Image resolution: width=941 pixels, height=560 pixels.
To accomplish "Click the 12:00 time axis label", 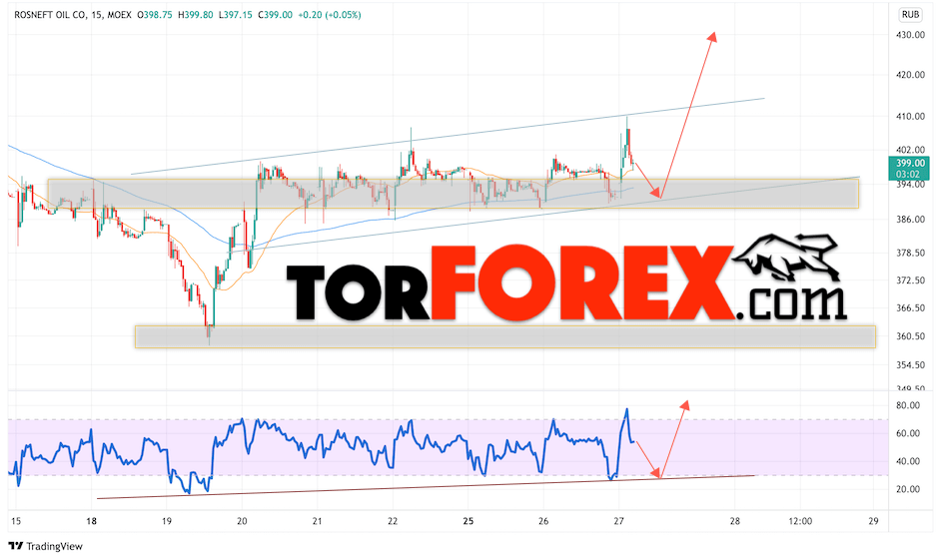I will (x=800, y=521).
